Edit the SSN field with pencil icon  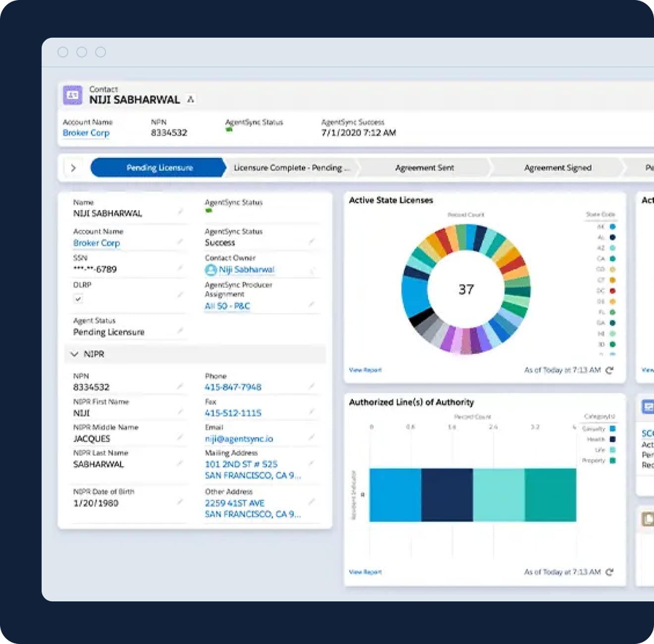pyautogui.click(x=180, y=268)
